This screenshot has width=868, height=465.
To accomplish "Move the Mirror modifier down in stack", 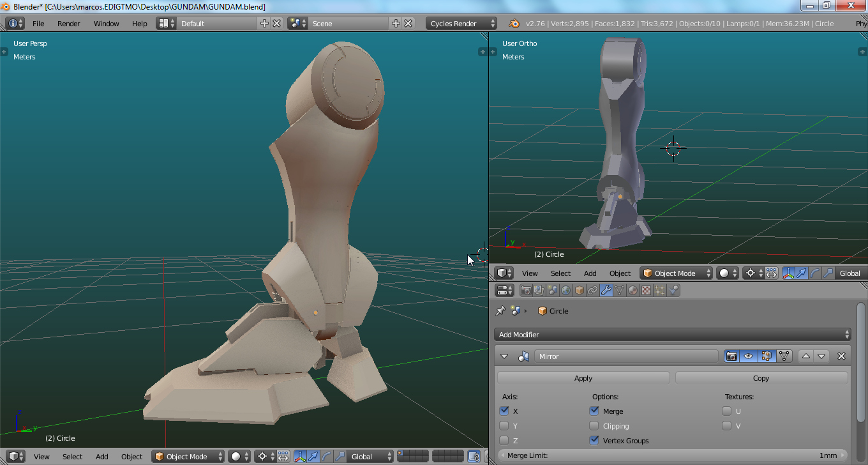I will coord(821,356).
